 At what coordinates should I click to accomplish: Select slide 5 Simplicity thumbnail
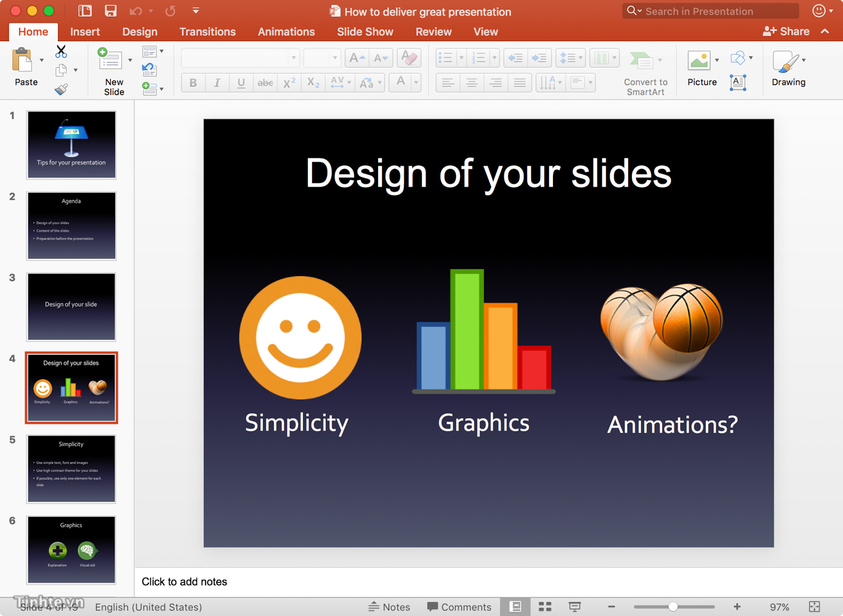coord(71,469)
